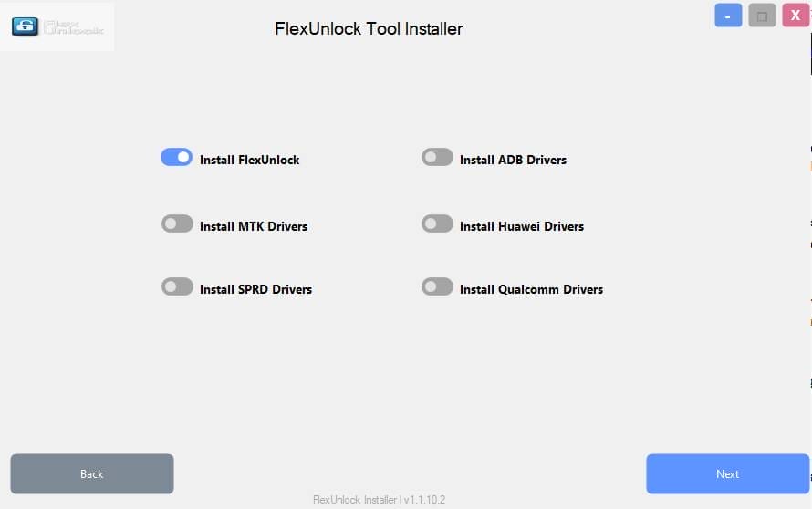Viewport: 812px width, 509px height.
Task: Click the 'Install MTK Drivers' label text
Action: point(254,226)
